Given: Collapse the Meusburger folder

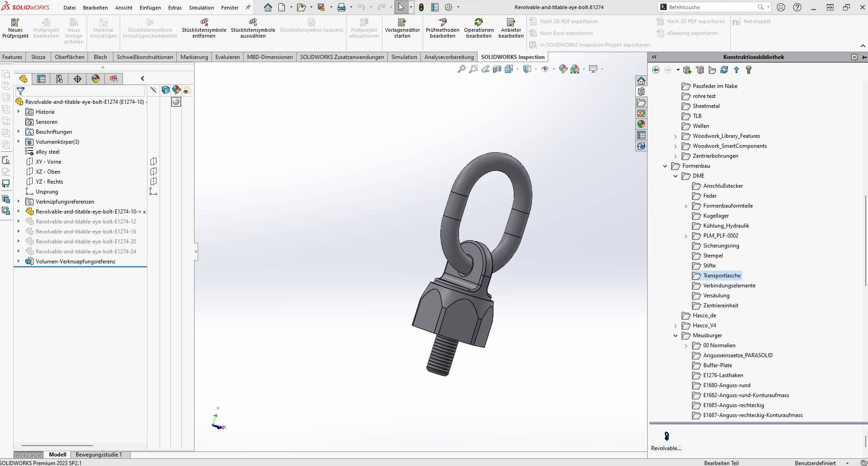Looking at the screenshot, I should tap(675, 335).
